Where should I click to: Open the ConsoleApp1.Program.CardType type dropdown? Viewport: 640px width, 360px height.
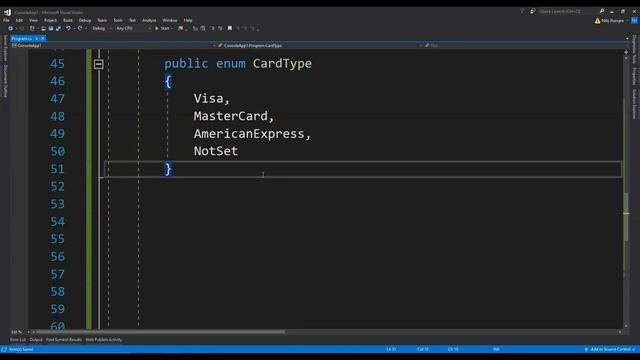(x=320, y=46)
